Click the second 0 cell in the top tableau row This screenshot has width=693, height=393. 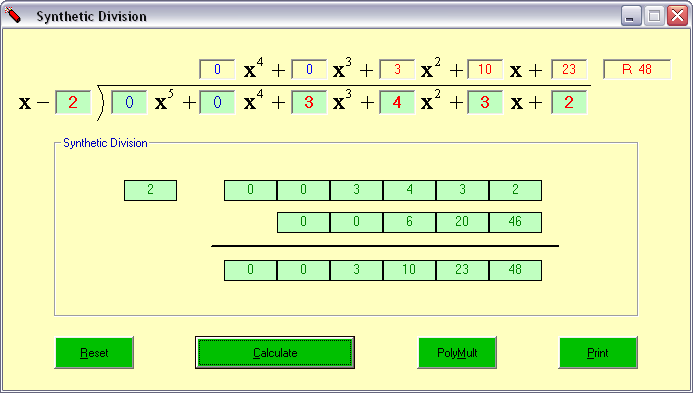click(x=303, y=190)
